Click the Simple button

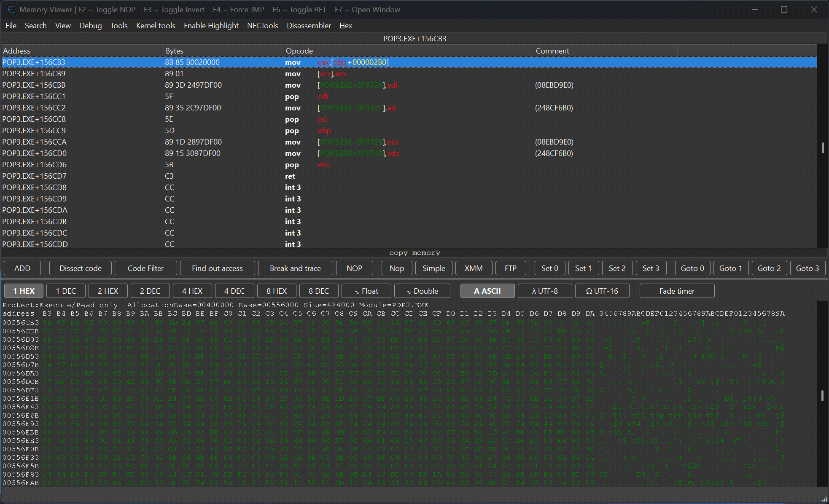[x=433, y=268]
